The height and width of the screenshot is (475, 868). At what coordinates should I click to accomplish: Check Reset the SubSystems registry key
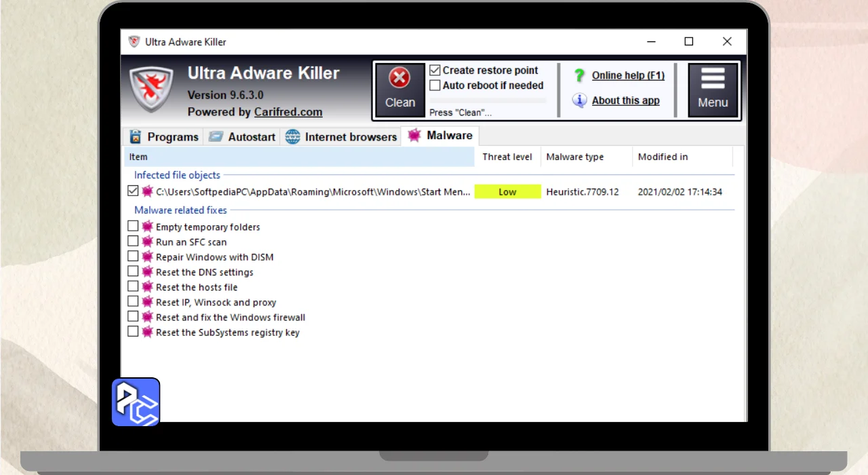click(x=133, y=331)
